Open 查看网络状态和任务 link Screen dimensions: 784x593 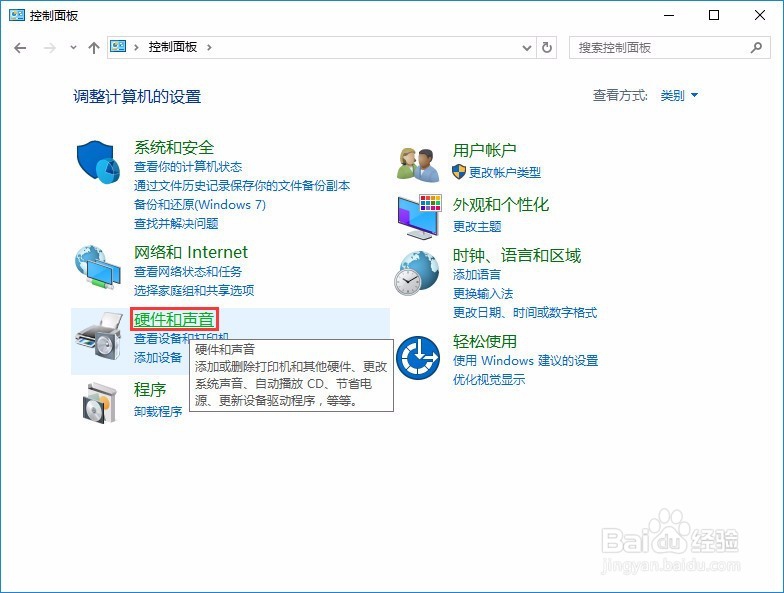pyautogui.click(x=188, y=272)
